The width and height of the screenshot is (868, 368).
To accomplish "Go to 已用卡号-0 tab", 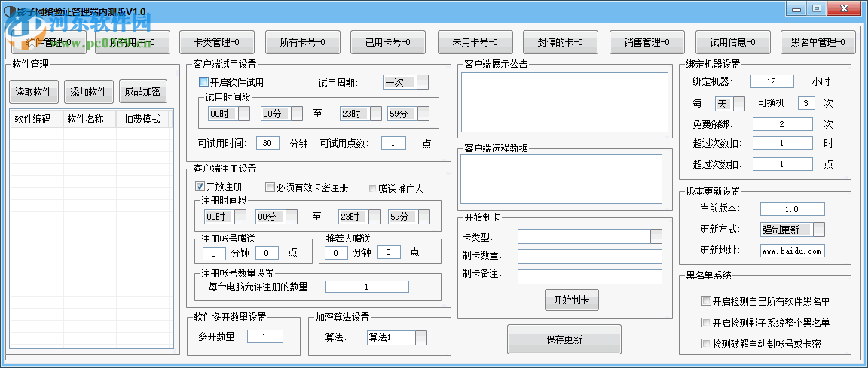I will point(388,42).
